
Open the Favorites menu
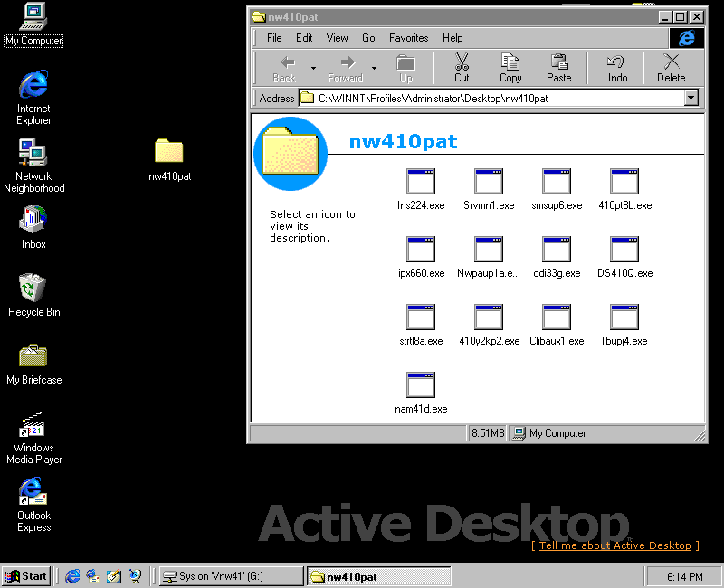pos(409,38)
